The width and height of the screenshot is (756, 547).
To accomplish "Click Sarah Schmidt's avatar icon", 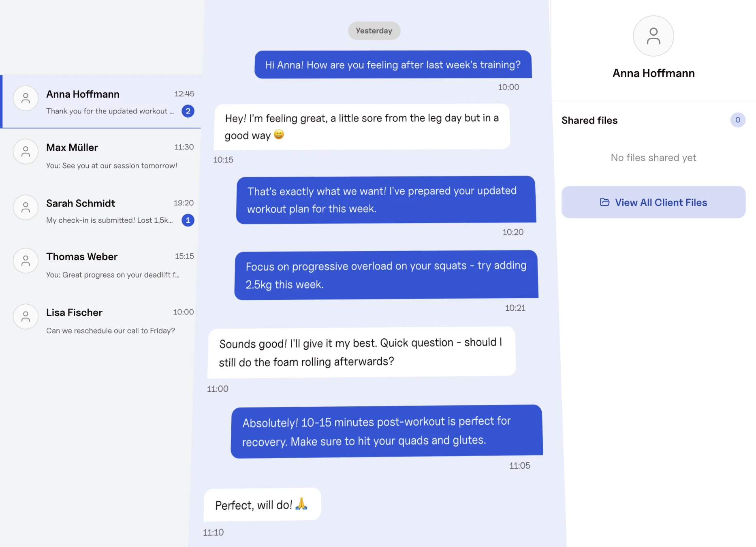I will tap(26, 207).
